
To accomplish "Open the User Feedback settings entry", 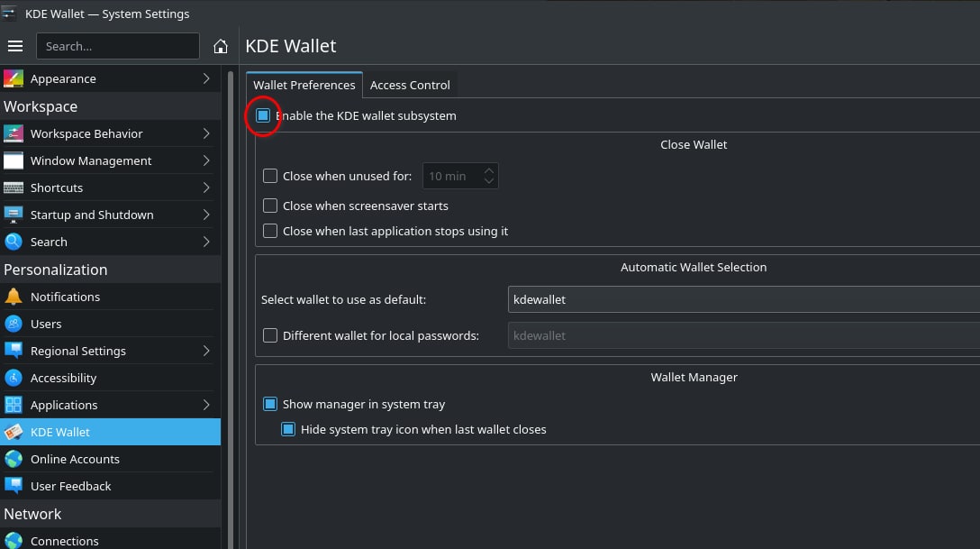I will click(110, 486).
